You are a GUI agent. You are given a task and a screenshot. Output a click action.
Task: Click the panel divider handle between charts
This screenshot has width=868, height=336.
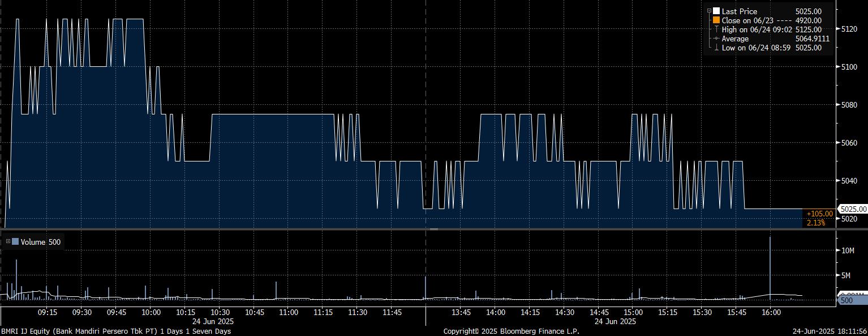click(433, 229)
